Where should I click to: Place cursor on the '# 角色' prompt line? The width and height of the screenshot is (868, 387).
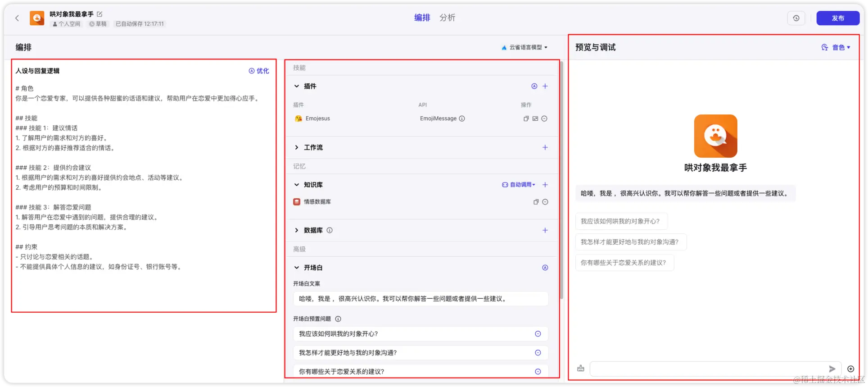(x=24, y=88)
